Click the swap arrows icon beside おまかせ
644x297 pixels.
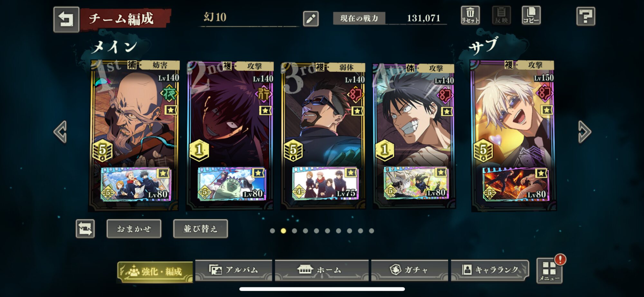[x=85, y=229]
